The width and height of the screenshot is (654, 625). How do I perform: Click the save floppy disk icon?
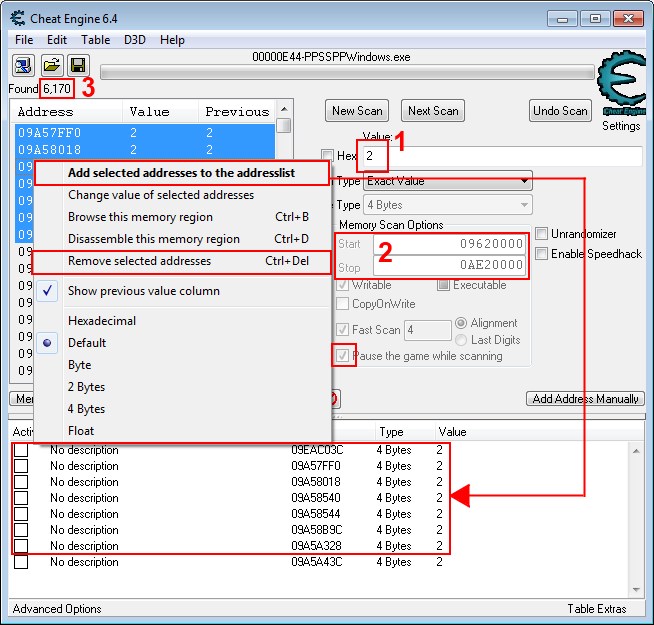[x=77, y=65]
